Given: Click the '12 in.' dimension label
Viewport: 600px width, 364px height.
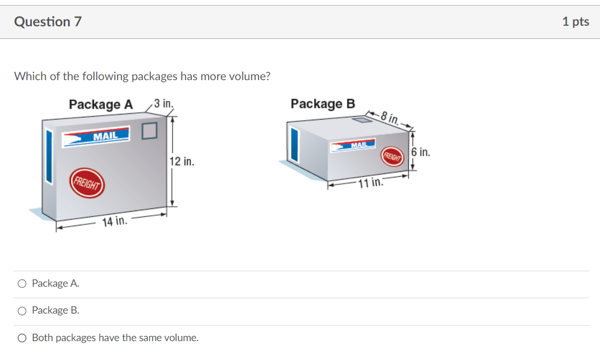Looking at the screenshot, I should click(x=183, y=161).
